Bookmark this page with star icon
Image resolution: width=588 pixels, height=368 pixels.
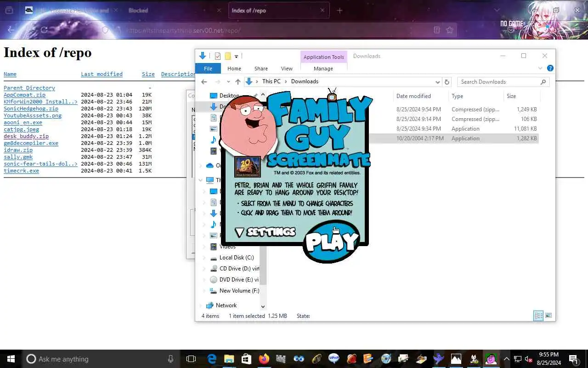(x=450, y=30)
